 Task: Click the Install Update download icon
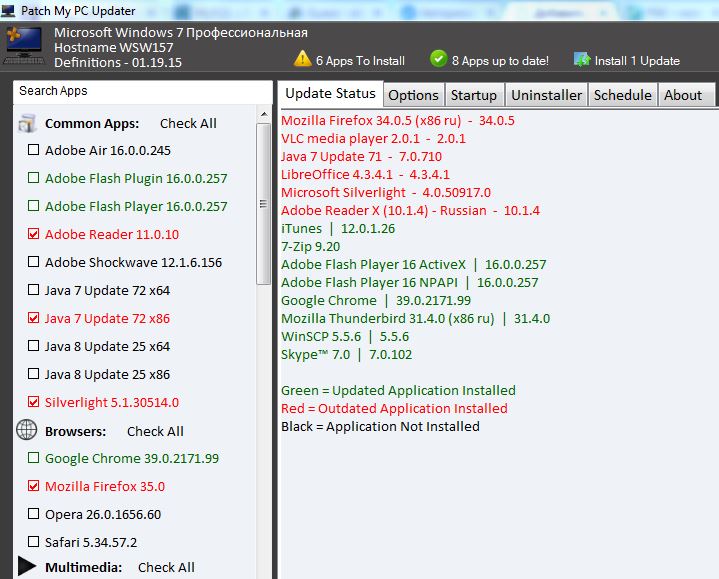point(581,59)
